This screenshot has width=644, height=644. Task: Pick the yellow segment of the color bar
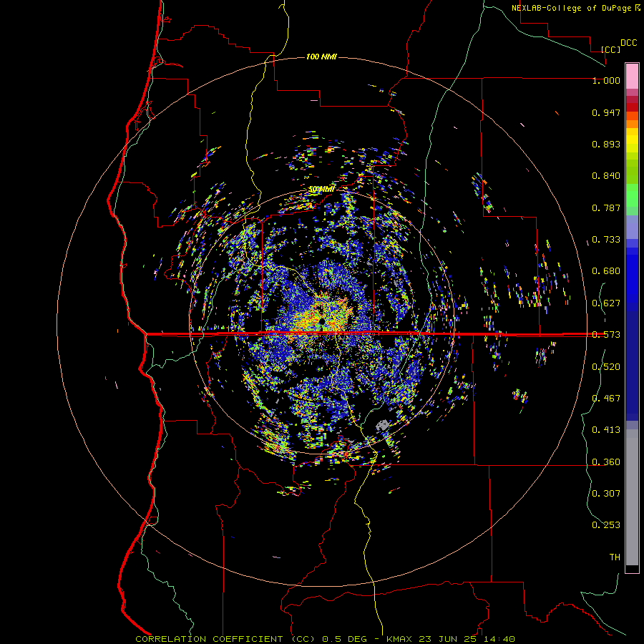click(x=632, y=140)
